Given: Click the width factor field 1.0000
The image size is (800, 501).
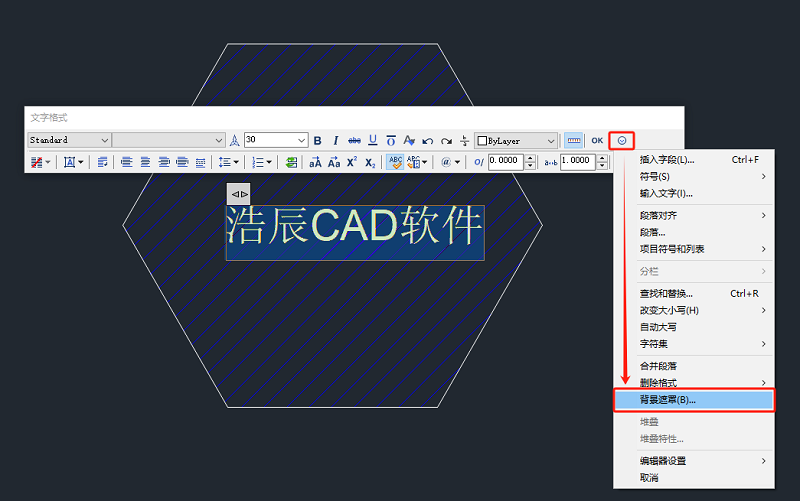Looking at the screenshot, I should pyautogui.click(x=578, y=162).
